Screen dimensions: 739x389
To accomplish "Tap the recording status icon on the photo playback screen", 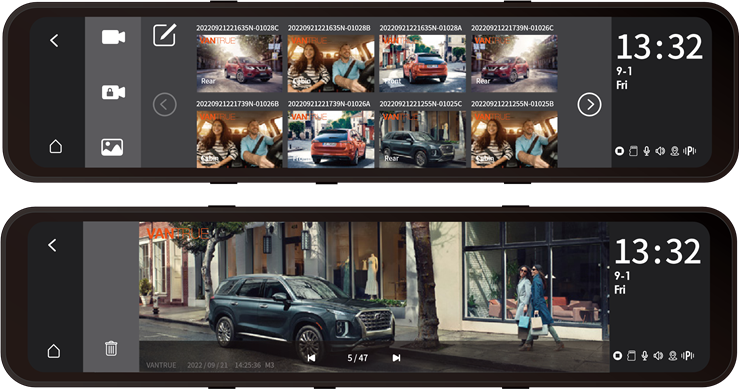I will click(x=617, y=356).
